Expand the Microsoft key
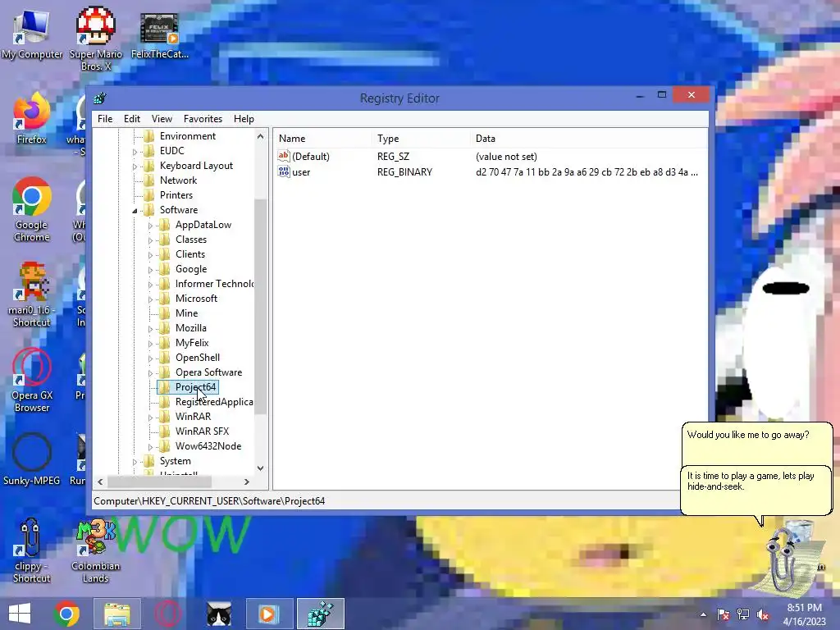Screen dimensions: 840x630 [x=151, y=299]
